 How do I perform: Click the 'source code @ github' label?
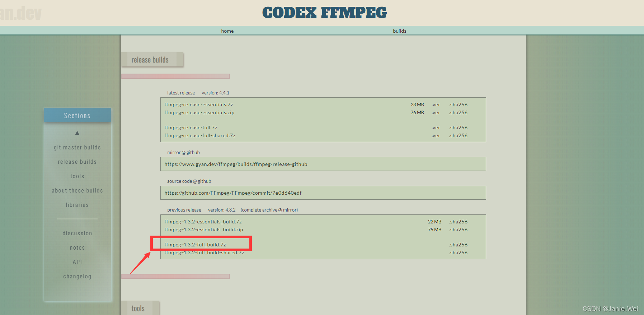pos(189,181)
